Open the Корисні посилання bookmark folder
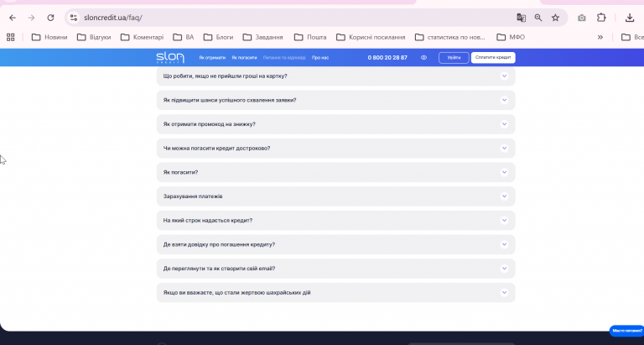This screenshot has height=345, width=644. click(371, 37)
